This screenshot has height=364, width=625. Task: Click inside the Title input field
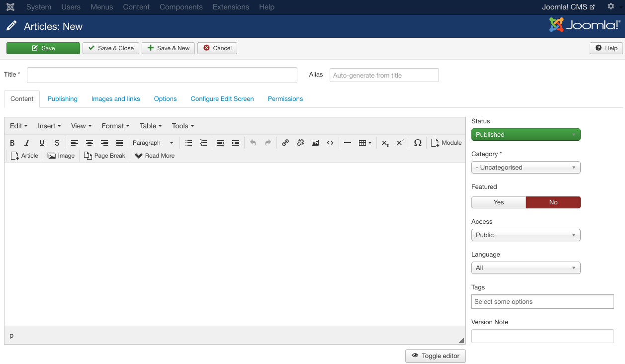(x=162, y=75)
